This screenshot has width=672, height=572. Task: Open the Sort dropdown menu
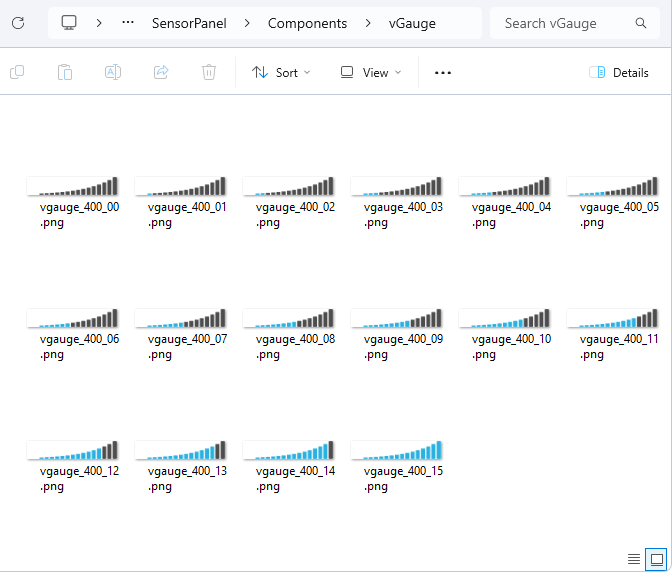281,72
